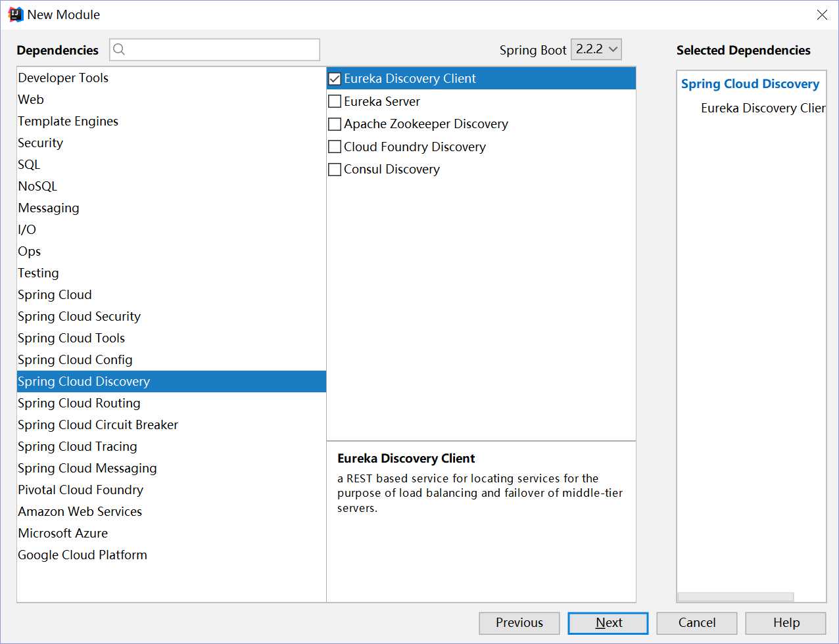Select Spring Cloud Circuit Breaker category

[172, 425]
